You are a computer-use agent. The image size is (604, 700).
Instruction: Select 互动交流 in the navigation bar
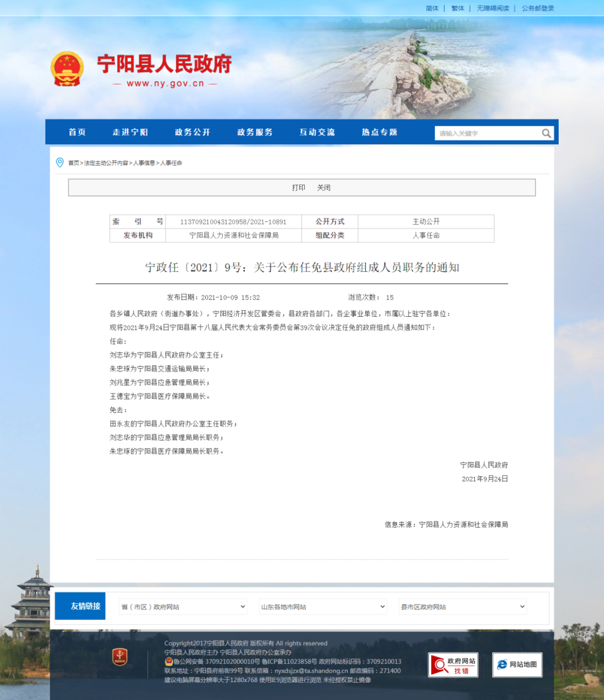[x=317, y=132]
